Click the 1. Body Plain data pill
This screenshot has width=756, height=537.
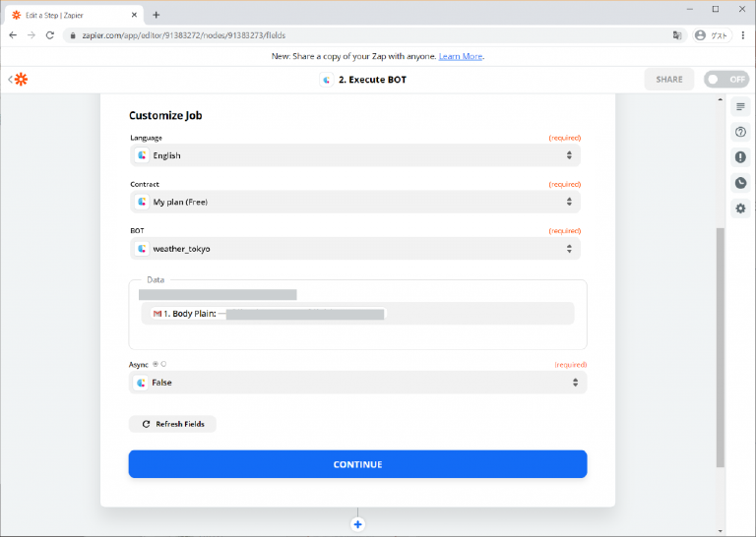tap(269, 314)
